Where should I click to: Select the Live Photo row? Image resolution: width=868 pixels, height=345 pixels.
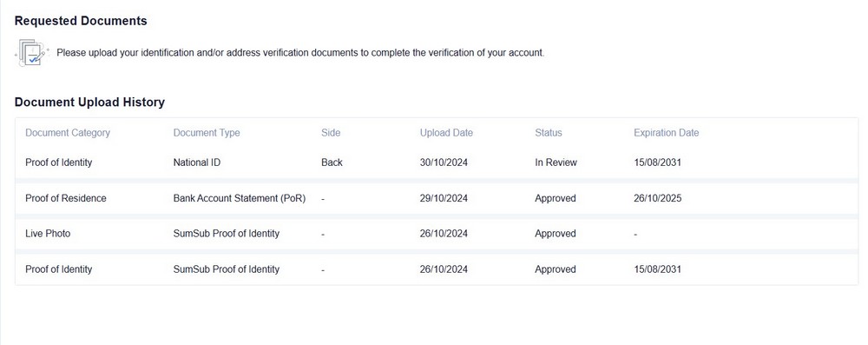pos(437,234)
